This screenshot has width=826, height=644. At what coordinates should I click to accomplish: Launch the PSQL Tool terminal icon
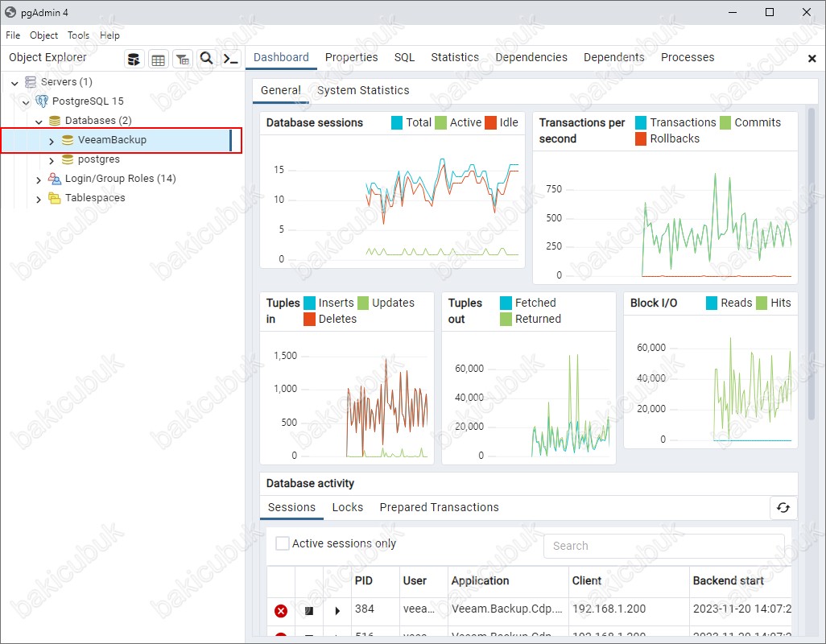[x=231, y=59]
